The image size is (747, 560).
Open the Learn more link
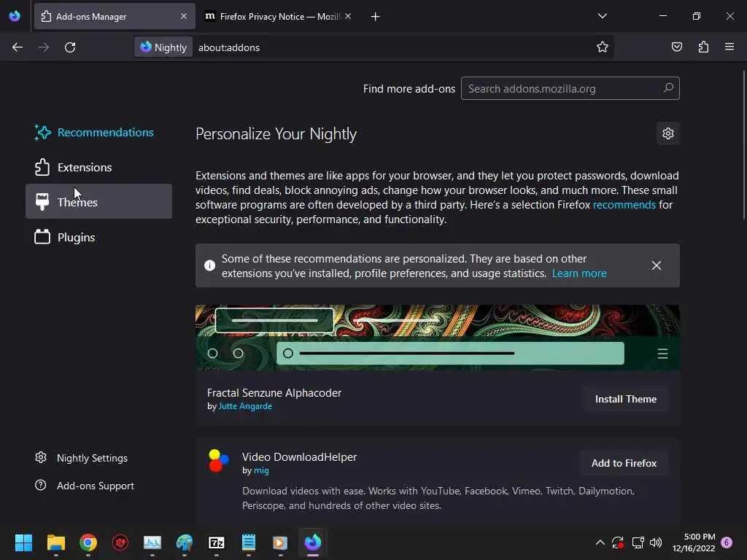[579, 273]
